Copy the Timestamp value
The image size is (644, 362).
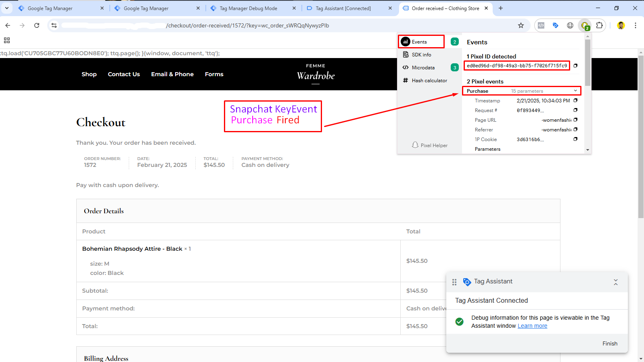575,100
